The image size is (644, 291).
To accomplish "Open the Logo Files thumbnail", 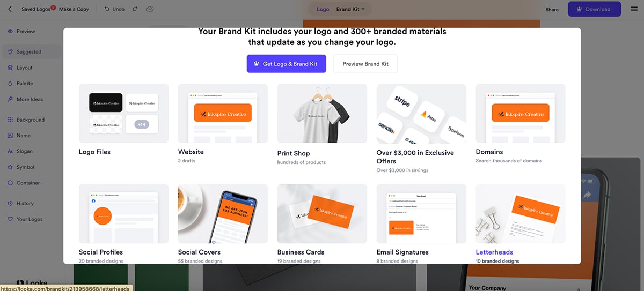I will click(124, 113).
